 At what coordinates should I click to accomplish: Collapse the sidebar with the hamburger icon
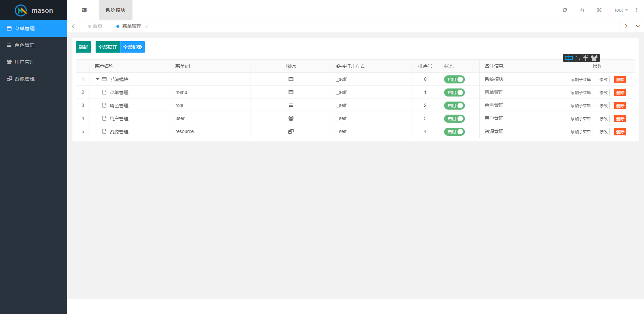tap(84, 10)
